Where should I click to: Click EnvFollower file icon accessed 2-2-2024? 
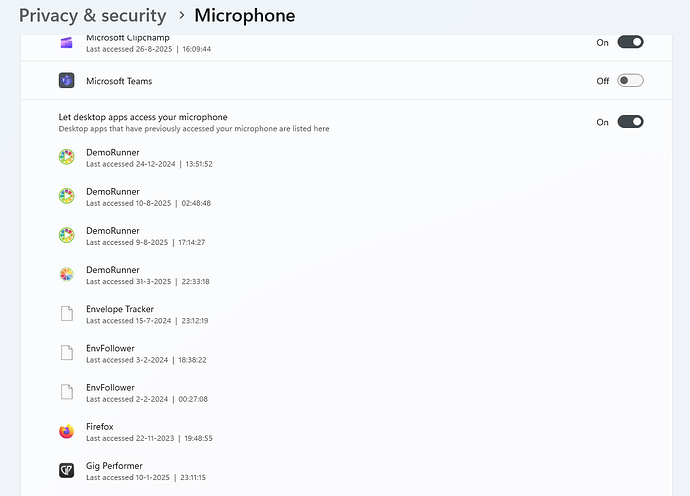[67, 392]
